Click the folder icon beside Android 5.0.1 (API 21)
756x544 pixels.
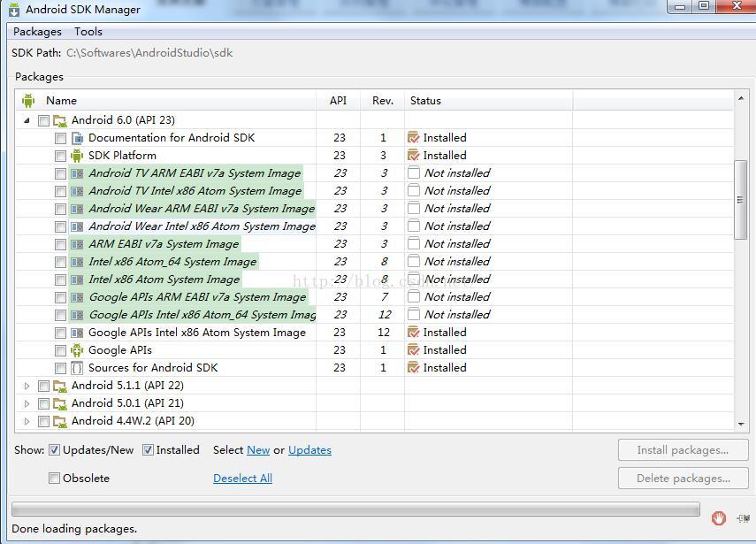point(60,403)
